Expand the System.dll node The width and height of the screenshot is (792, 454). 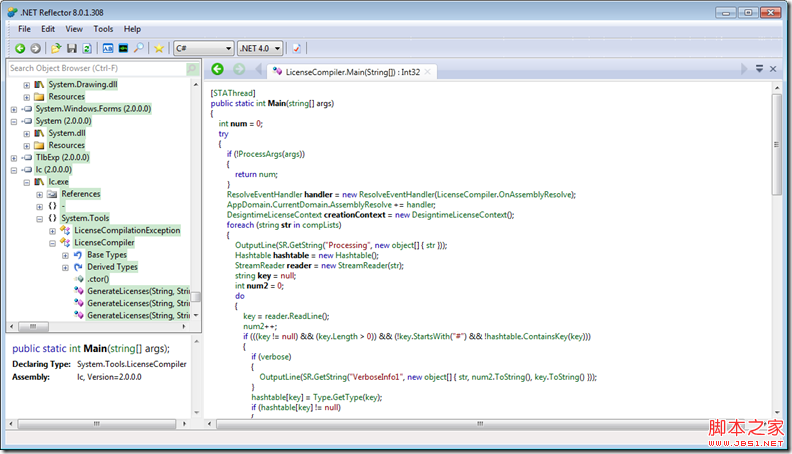(26, 134)
